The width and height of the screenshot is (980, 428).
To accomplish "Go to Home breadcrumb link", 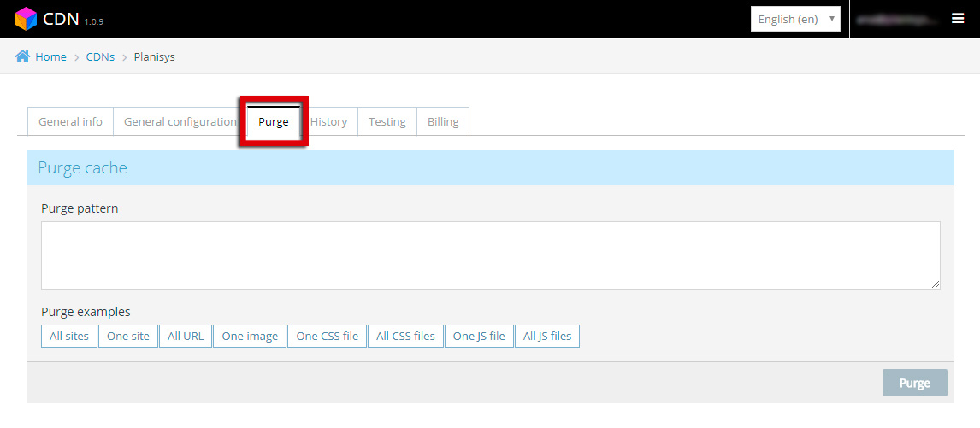I will click(50, 57).
